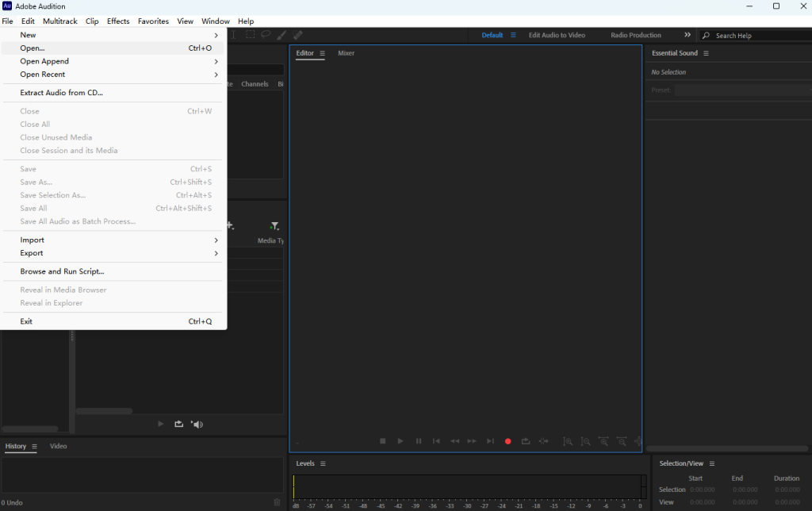Open the Default workspace menu icon
Viewport: 812px width, 511px height.
pos(513,35)
